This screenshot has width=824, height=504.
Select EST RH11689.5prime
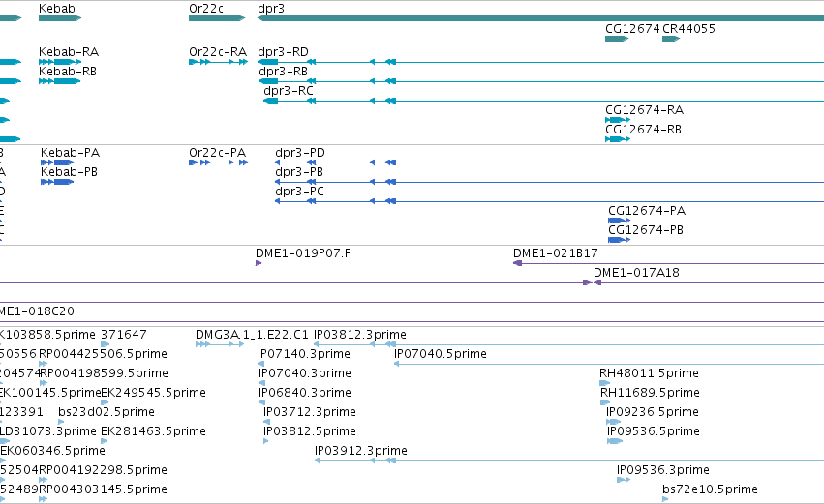coord(605,402)
